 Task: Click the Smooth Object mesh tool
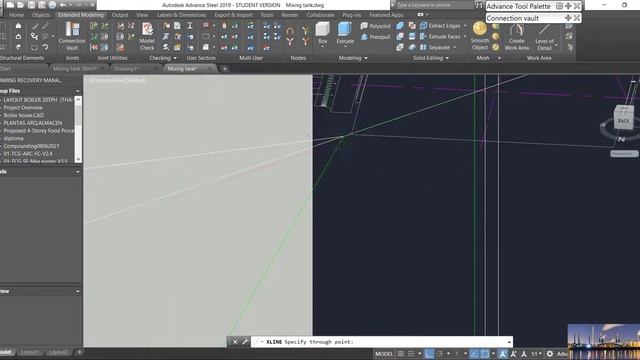coord(480,36)
